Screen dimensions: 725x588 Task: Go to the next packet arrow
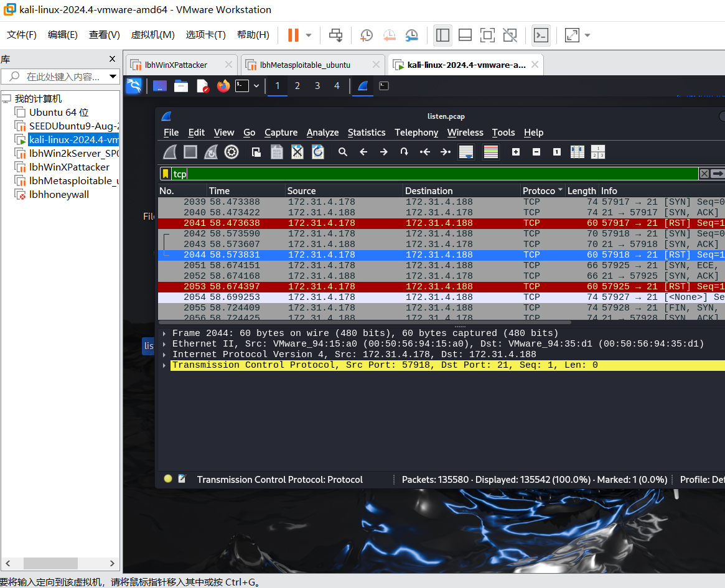pyautogui.click(x=384, y=152)
